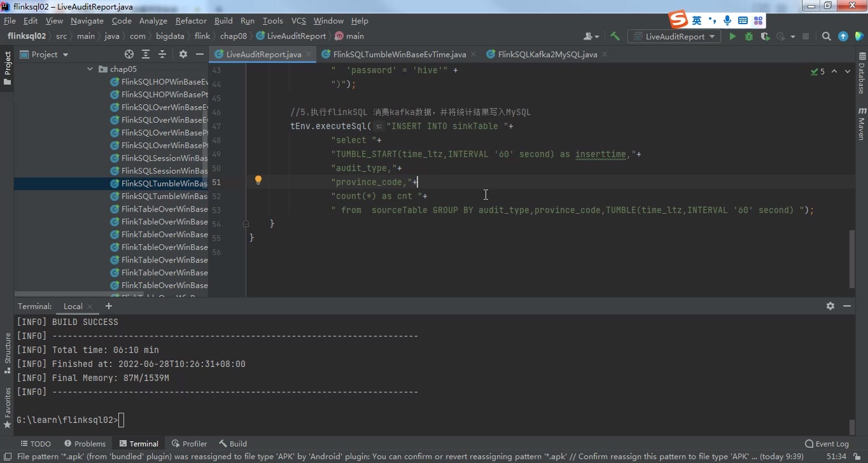Click the editor vertical scrollbar
The height and width of the screenshot is (463, 868).
[x=851, y=258]
